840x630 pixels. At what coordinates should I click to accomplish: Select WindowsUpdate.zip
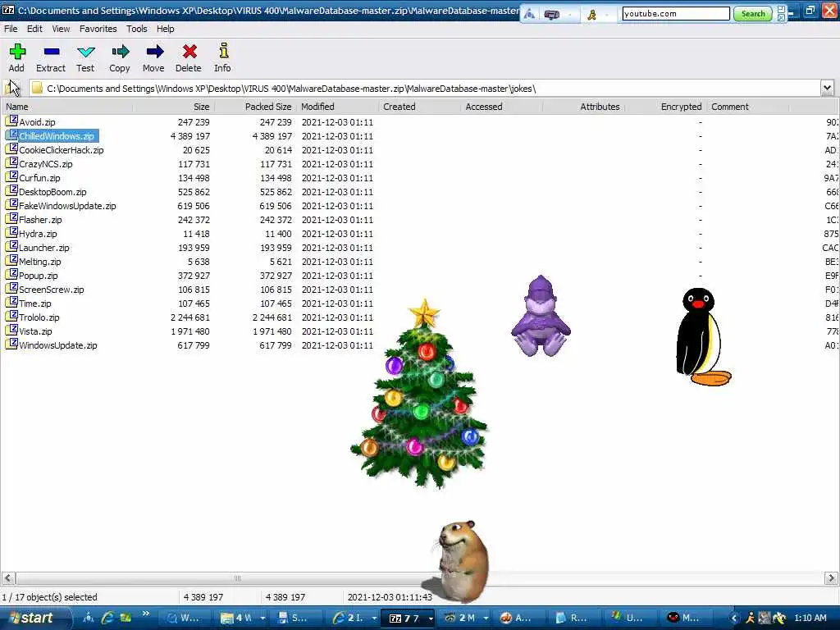coord(58,345)
